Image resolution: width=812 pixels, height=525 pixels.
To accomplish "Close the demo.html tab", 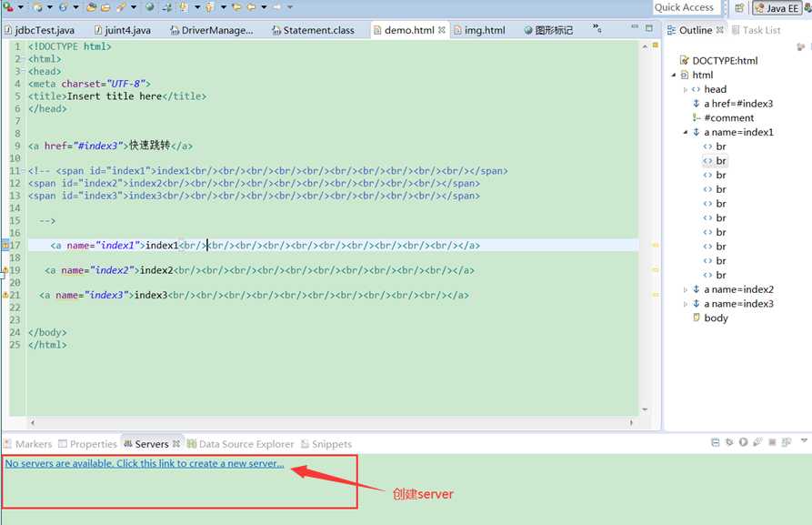I will pyautogui.click(x=442, y=30).
